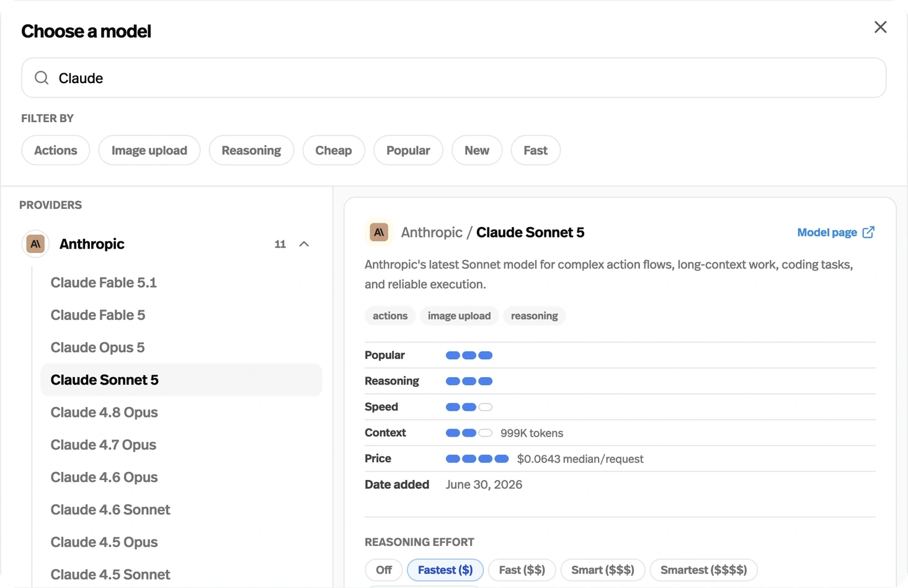
Task: Select Claude Fable 5 model
Action: 181,315
